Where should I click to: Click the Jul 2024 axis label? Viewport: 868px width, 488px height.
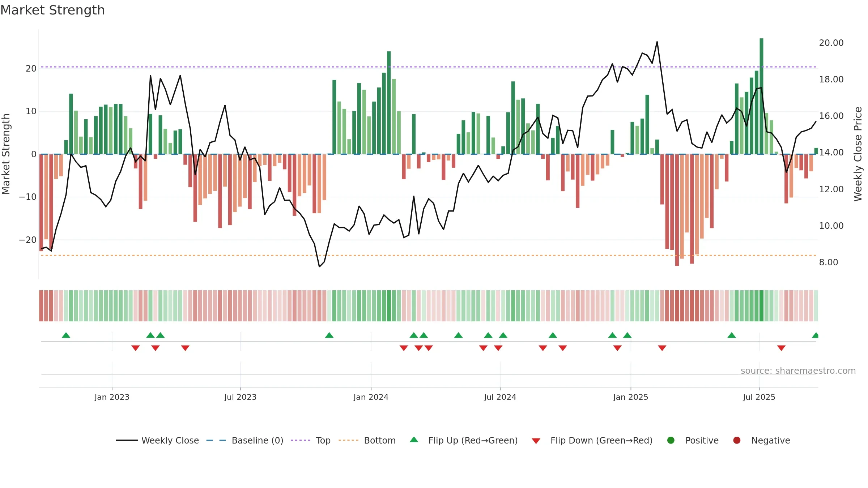pyautogui.click(x=500, y=397)
